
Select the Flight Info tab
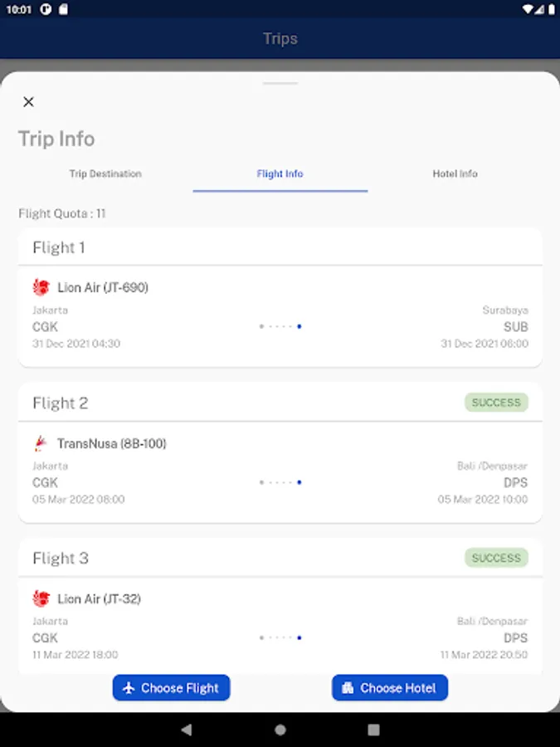click(x=280, y=174)
